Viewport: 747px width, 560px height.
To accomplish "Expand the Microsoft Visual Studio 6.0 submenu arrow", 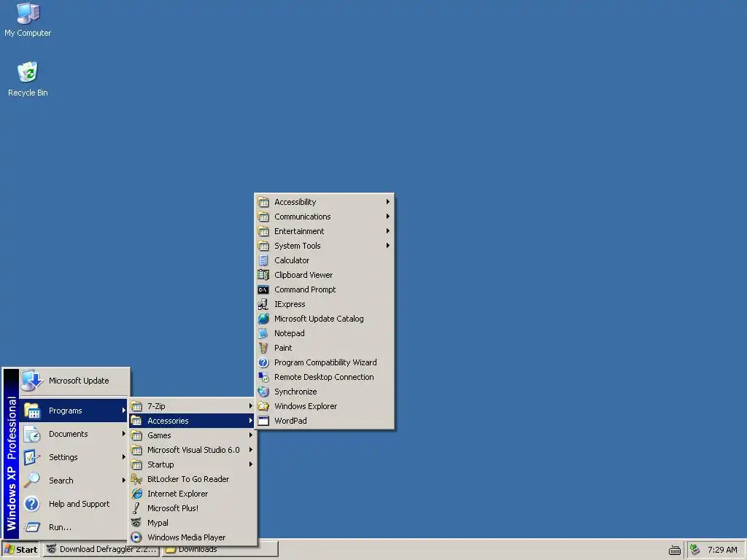I will click(251, 450).
